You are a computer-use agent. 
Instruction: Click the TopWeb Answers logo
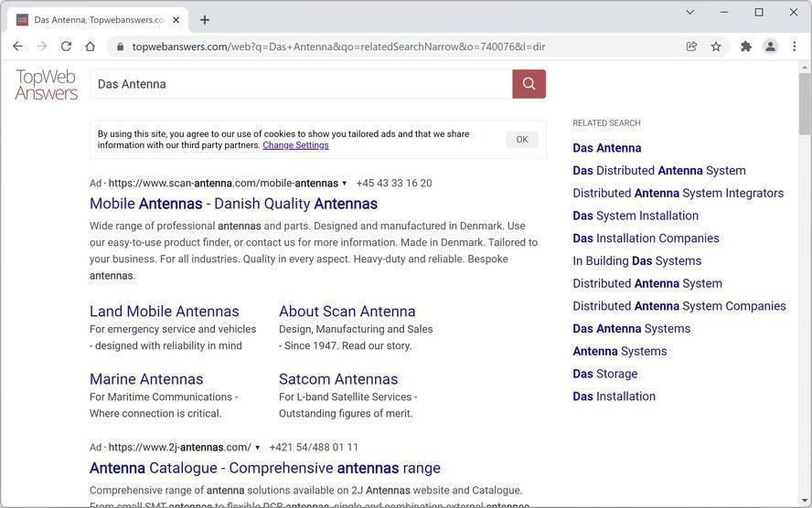[x=46, y=84]
